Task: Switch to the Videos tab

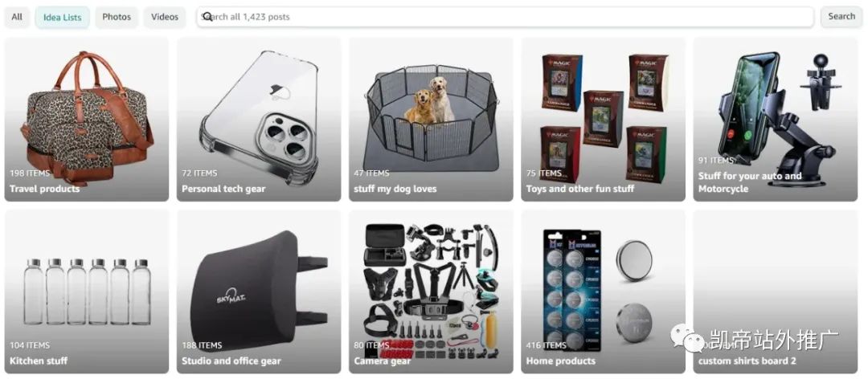Action: pyautogui.click(x=165, y=17)
